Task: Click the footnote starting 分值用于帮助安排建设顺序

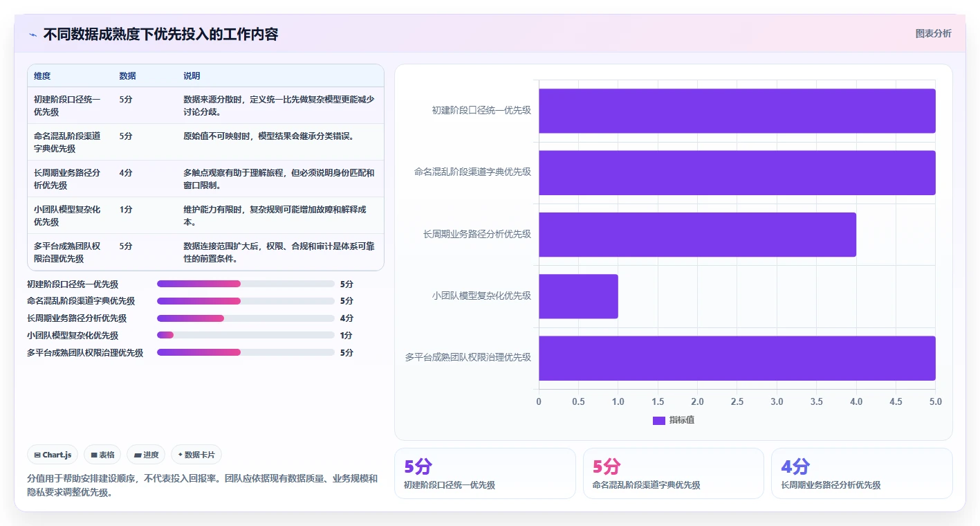Action: coord(203,485)
